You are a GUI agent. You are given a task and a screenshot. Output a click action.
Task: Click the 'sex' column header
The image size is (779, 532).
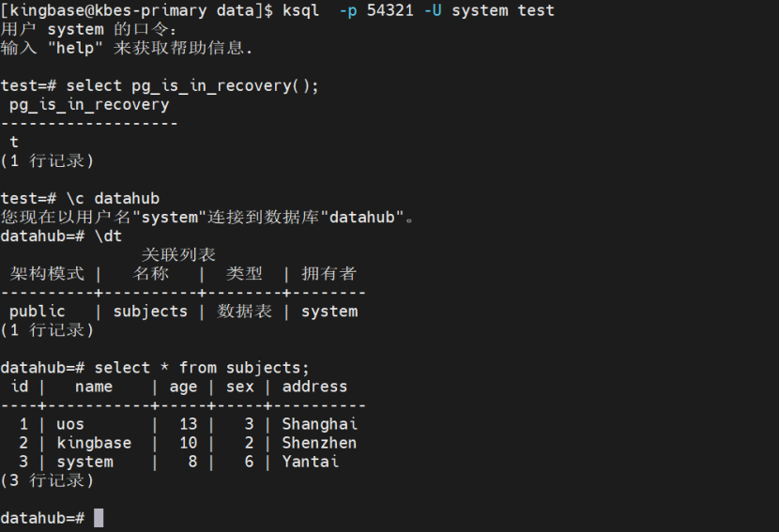240,386
